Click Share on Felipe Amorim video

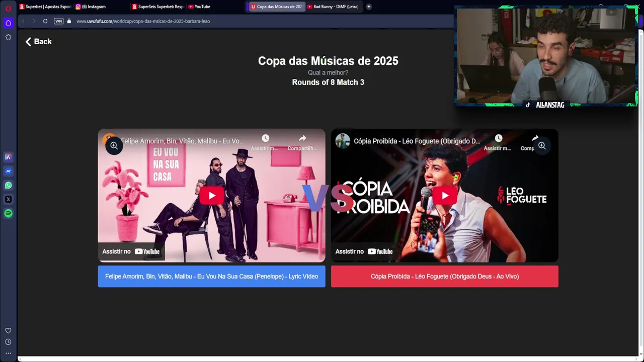(302, 142)
